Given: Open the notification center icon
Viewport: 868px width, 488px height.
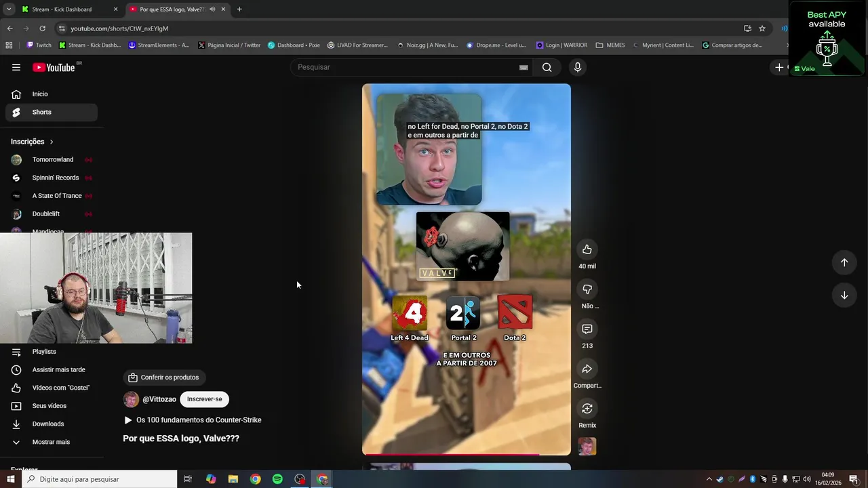Looking at the screenshot, I should click(x=854, y=479).
